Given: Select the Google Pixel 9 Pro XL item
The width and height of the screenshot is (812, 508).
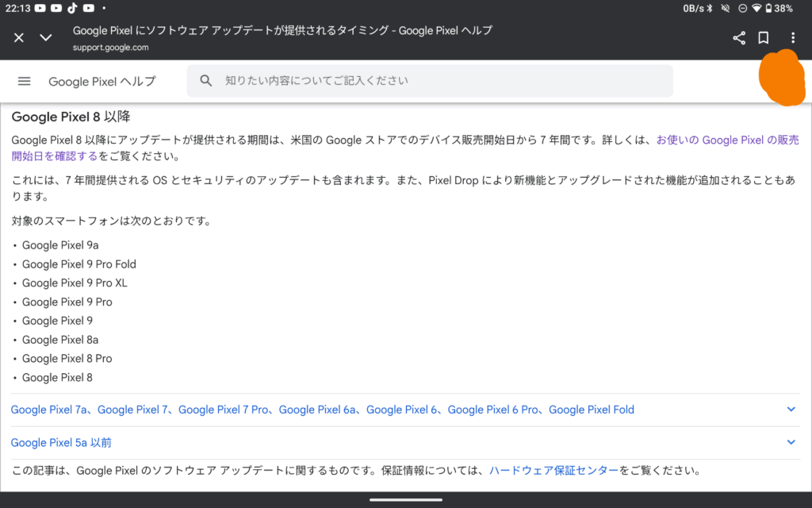Looking at the screenshot, I should [x=75, y=283].
